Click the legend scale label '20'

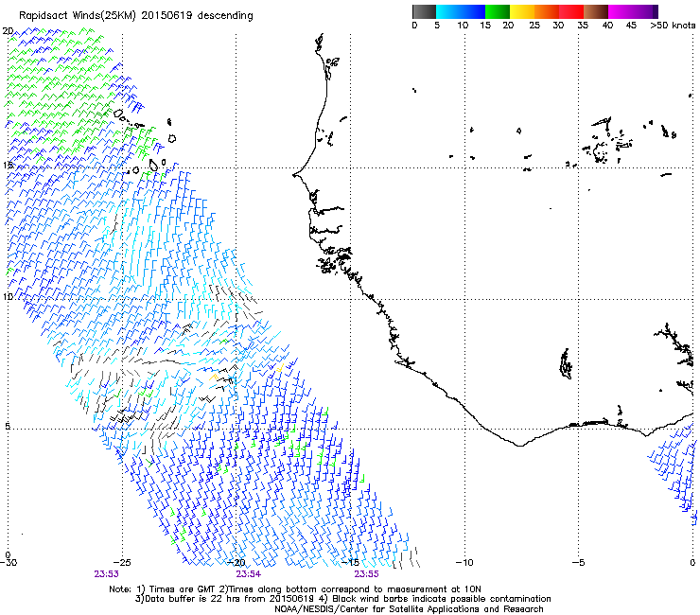508,26
